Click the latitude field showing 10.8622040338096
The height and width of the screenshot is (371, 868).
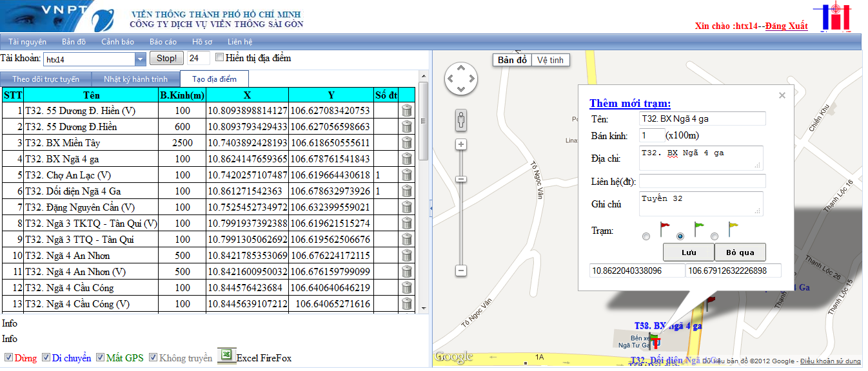click(x=637, y=271)
